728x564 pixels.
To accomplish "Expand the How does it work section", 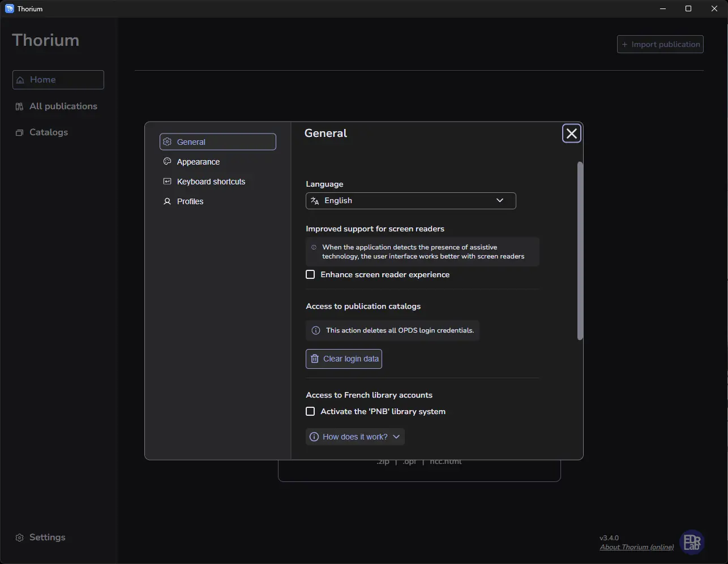I will pos(355,437).
